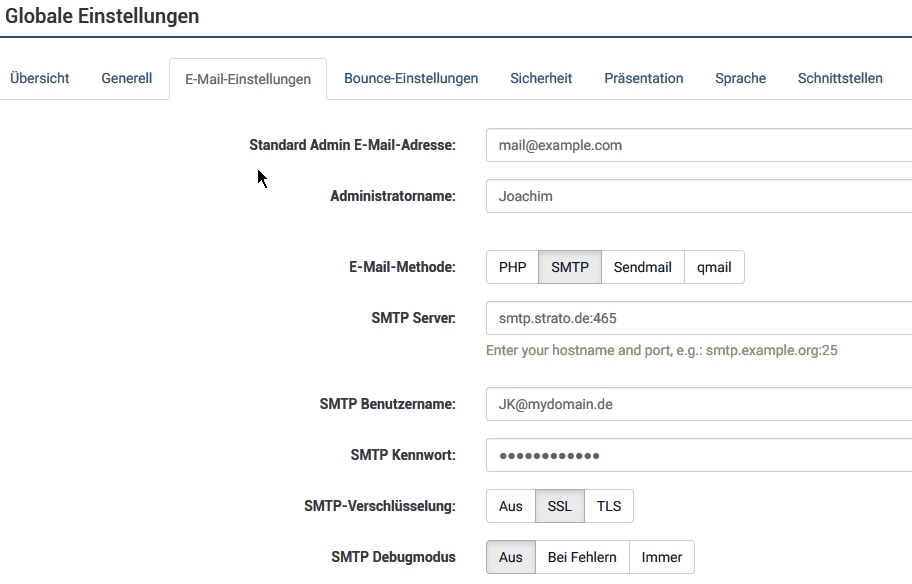The height and width of the screenshot is (584, 912).
Task: Switch to the Generell tab
Action: pyautogui.click(x=127, y=78)
